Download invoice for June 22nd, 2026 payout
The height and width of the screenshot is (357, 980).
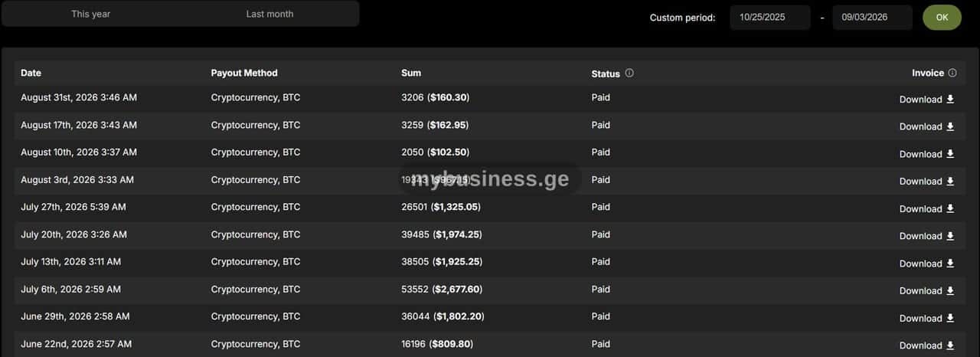click(x=926, y=346)
